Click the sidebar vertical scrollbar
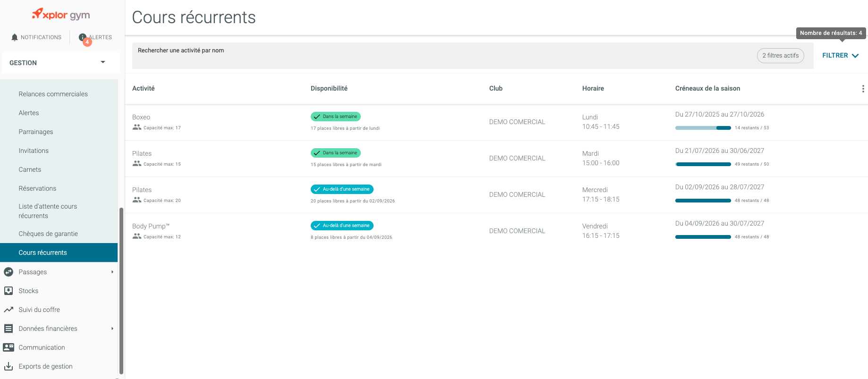Screen dimensions: 868x379 (121, 290)
